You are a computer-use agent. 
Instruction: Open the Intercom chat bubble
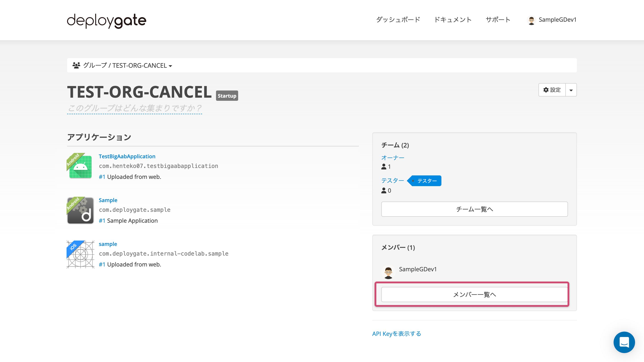pyautogui.click(x=624, y=342)
